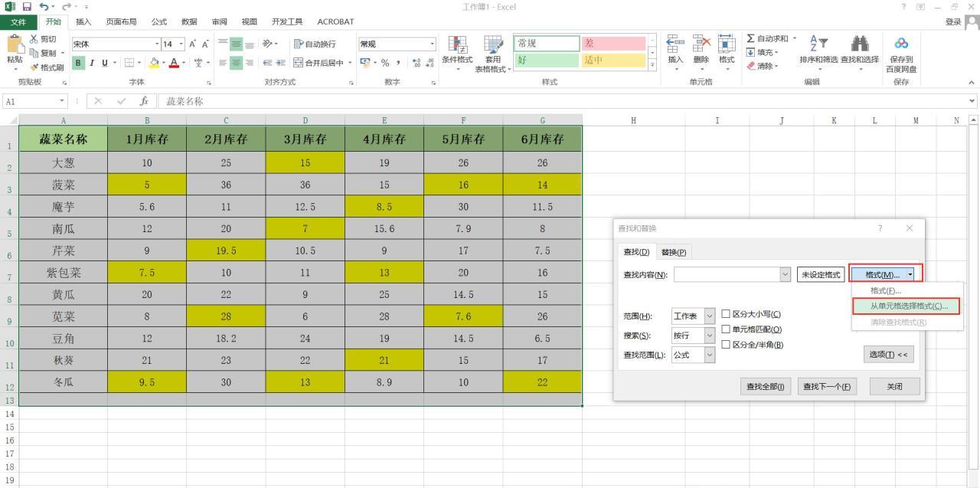
Task: Click the center horizontal alignment icon
Action: (x=236, y=61)
